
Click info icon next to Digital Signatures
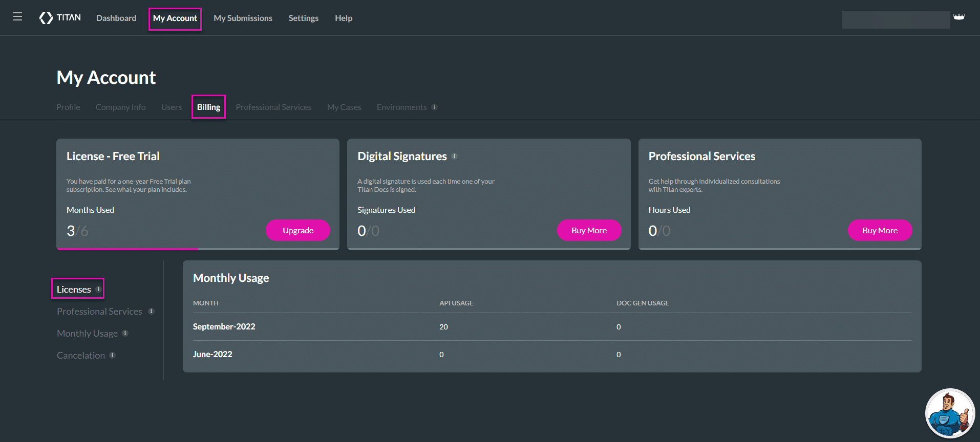click(x=454, y=157)
